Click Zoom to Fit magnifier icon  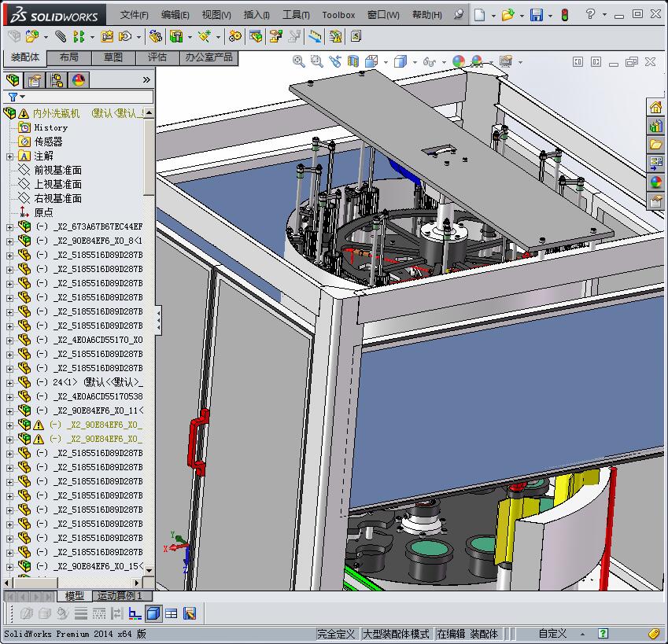click(x=299, y=61)
